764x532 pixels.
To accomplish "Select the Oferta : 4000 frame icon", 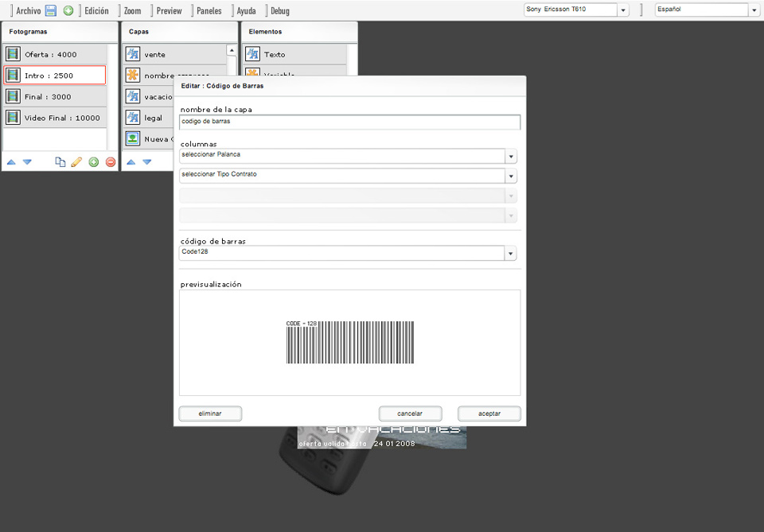I will coord(14,54).
